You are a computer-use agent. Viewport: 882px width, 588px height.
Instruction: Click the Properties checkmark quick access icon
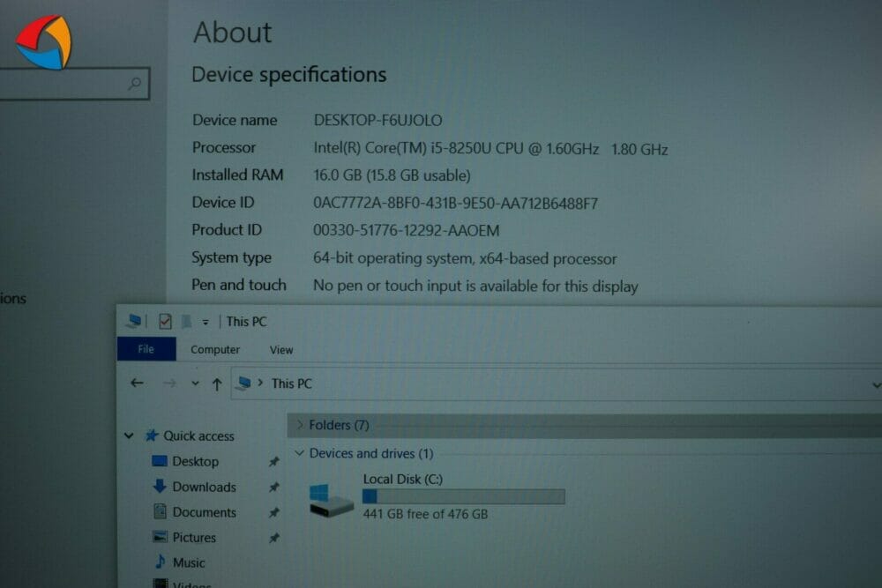(165, 321)
